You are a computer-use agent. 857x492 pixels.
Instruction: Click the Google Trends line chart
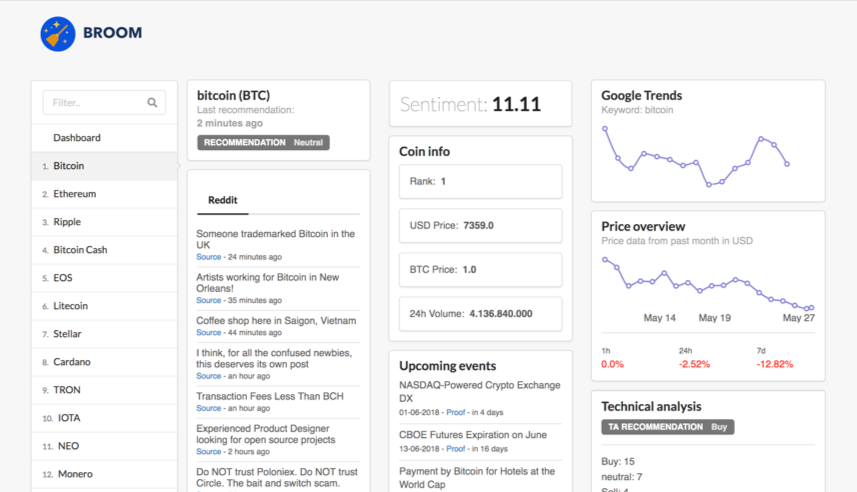[696, 157]
